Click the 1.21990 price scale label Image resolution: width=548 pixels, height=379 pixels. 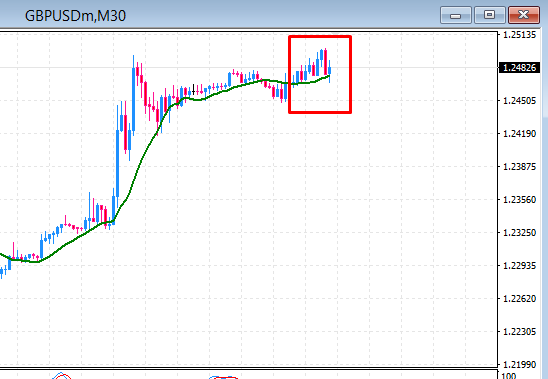tap(519, 364)
